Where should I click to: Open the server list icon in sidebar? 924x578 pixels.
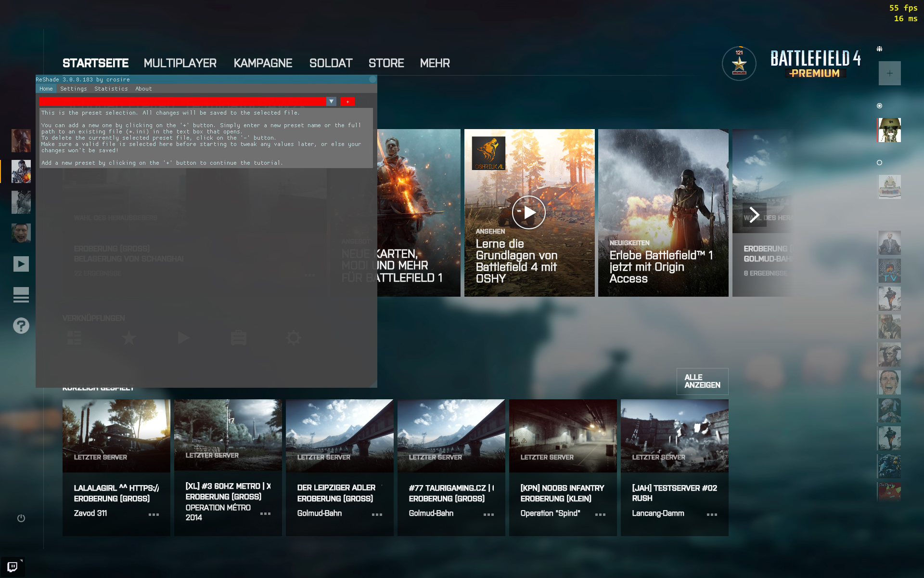pyautogui.click(x=21, y=295)
